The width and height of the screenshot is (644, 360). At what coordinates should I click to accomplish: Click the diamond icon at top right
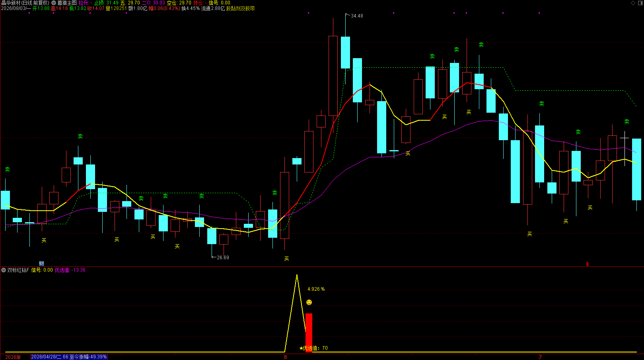point(633,3)
